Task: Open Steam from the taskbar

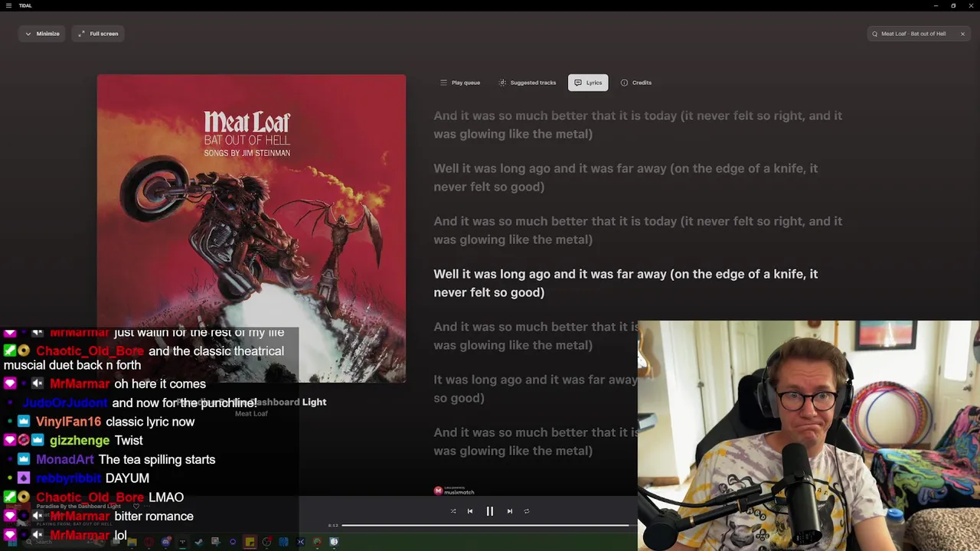Action: click(x=199, y=542)
